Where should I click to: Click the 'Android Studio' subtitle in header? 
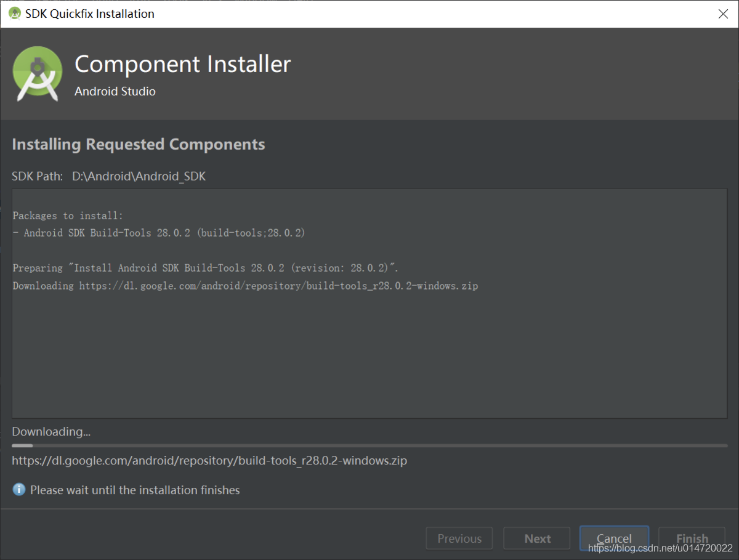click(115, 91)
